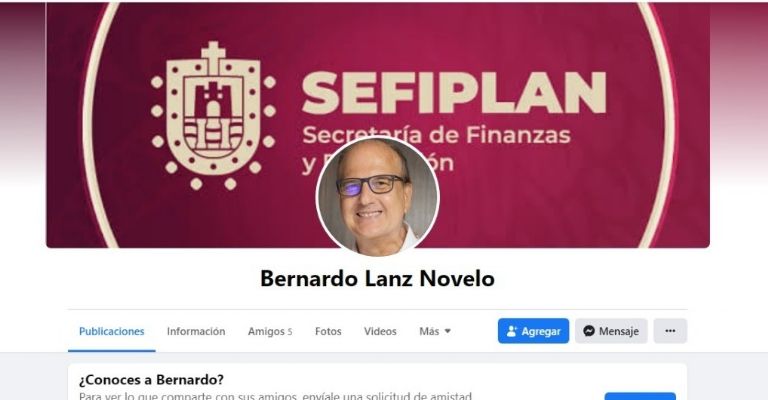
Task: Click the Messenger bubble icon
Action: 589,331
